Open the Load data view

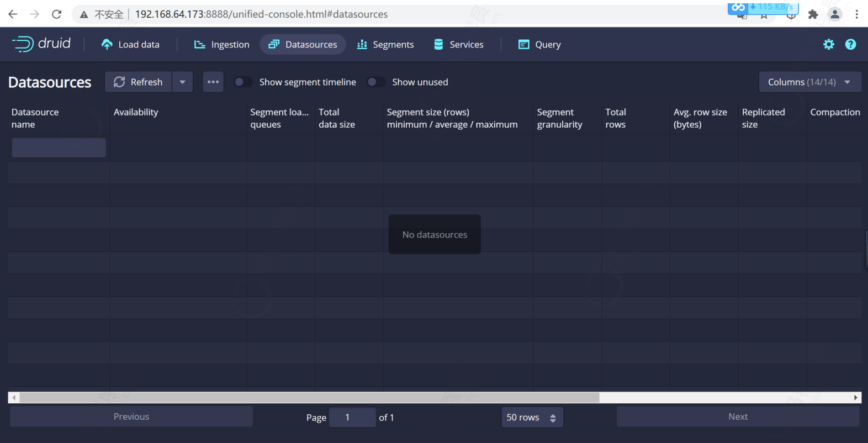tap(130, 44)
